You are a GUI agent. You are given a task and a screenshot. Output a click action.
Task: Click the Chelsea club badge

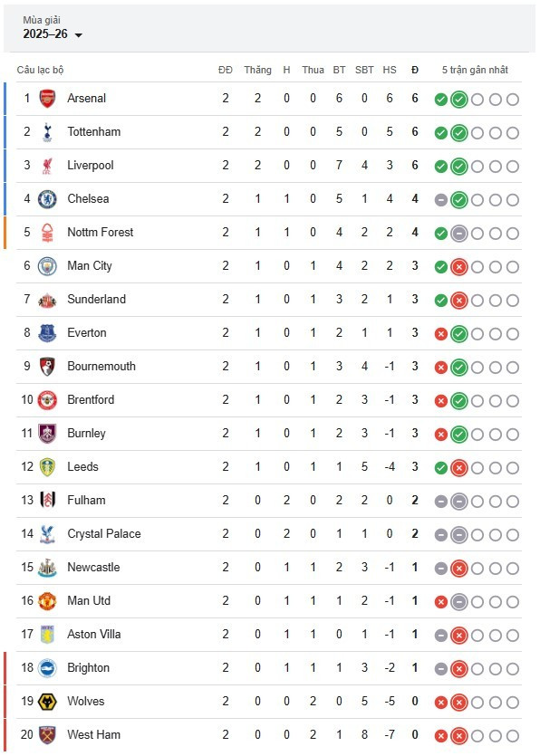[47, 199]
